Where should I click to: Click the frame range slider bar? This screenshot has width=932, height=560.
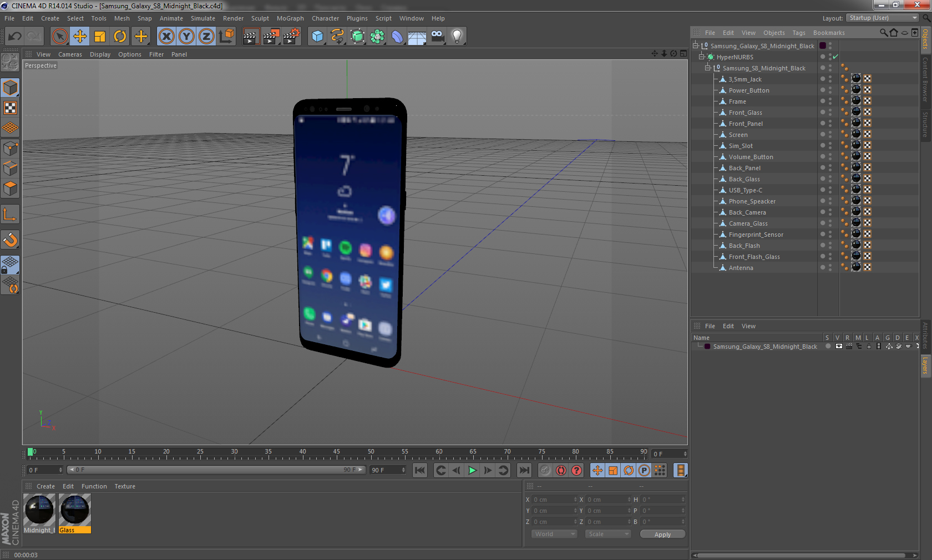[216, 470]
